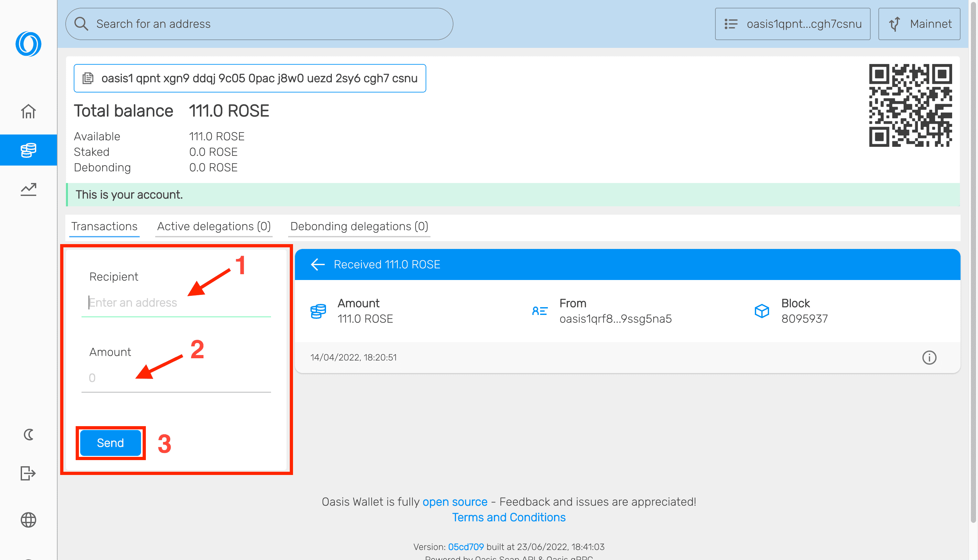Click the analytics/chart sidebar icon
Screen dimensions: 978x560
coord(28,189)
